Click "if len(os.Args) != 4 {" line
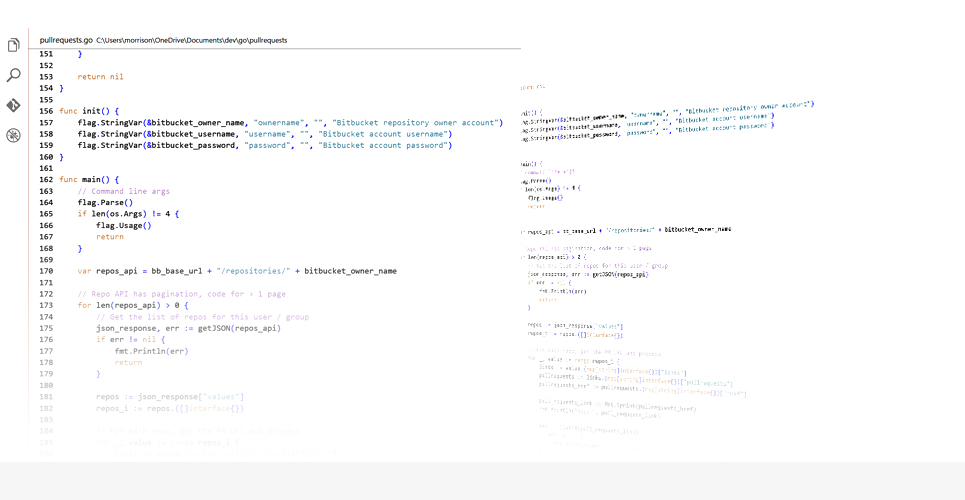The image size is (965, 500). [128, 214]
